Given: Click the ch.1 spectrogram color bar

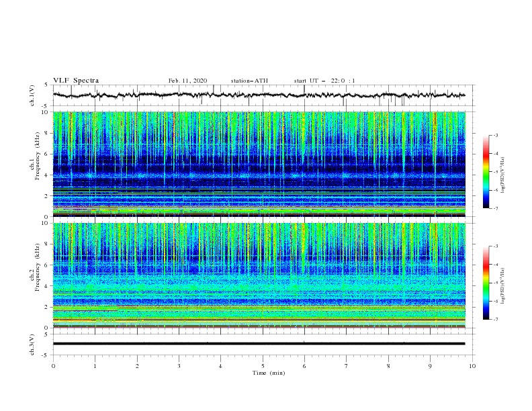Looking at the screenshot, I should [486, 172].
